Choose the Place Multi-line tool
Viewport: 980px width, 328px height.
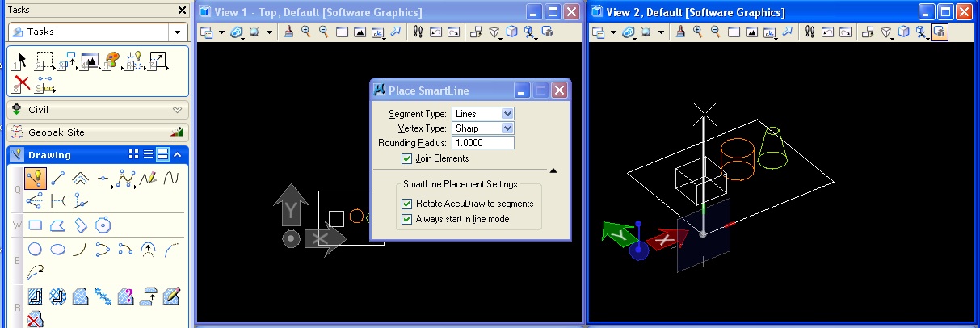(81, 179)
